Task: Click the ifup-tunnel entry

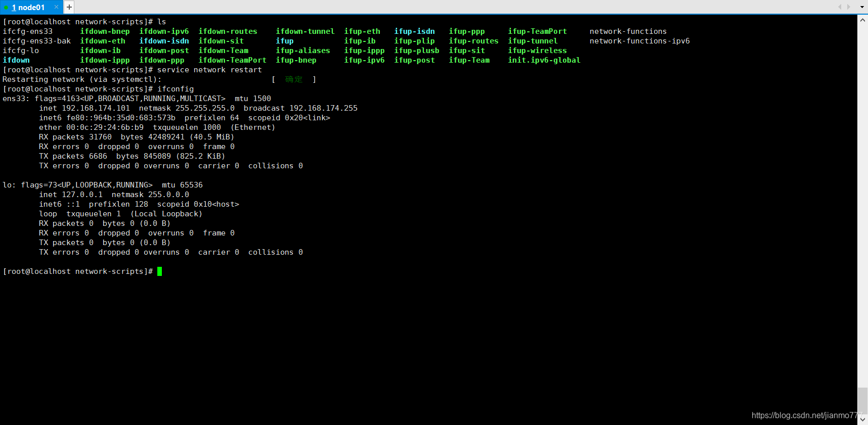Action: [533, 41]
